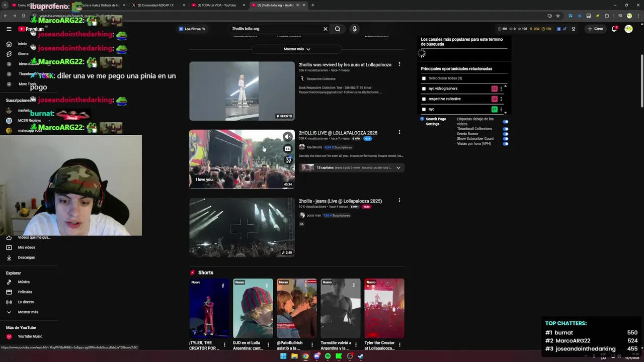Click the YouTube search input field
Screen dimensions: 644x362
[x=277, y=29]
